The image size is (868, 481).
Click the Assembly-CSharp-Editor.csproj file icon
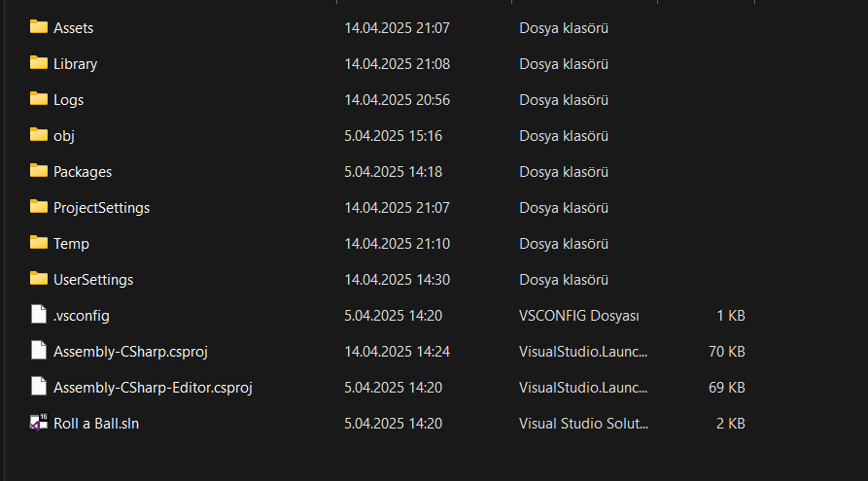pyautogui.click(x=39, y=387)
